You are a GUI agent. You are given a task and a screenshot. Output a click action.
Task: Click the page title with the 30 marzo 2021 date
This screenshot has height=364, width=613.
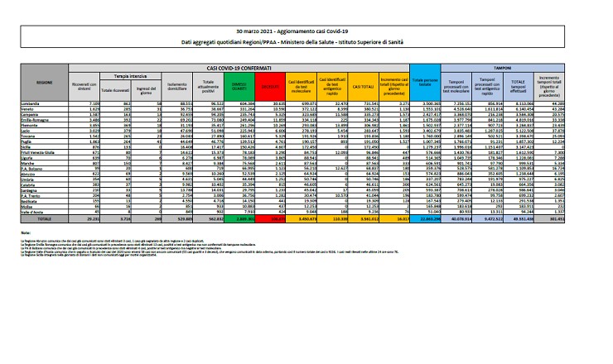tap(304, 30)
